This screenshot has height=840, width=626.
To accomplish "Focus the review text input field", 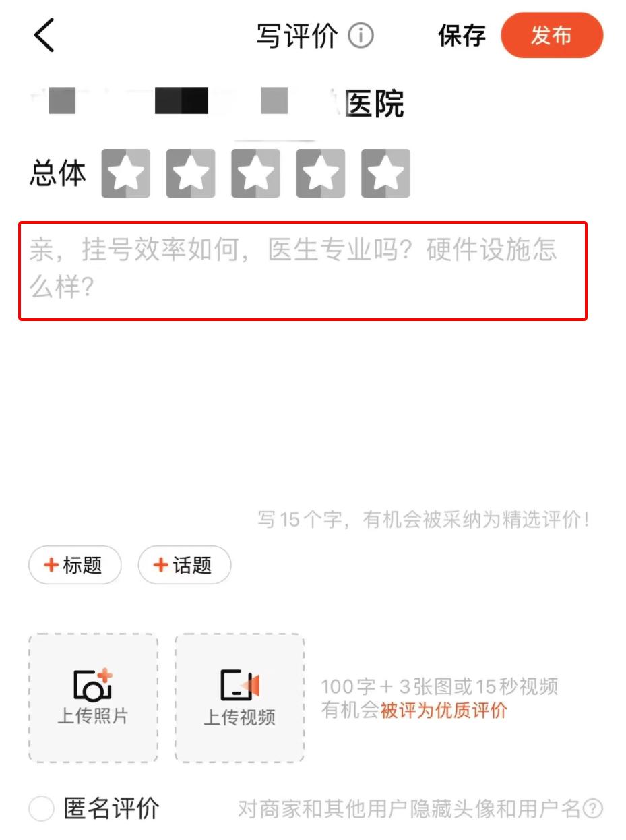I will (x=303, y=271).
